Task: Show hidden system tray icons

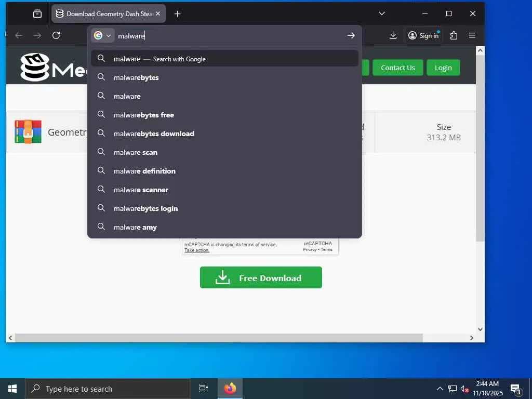Action: (440, 389)
